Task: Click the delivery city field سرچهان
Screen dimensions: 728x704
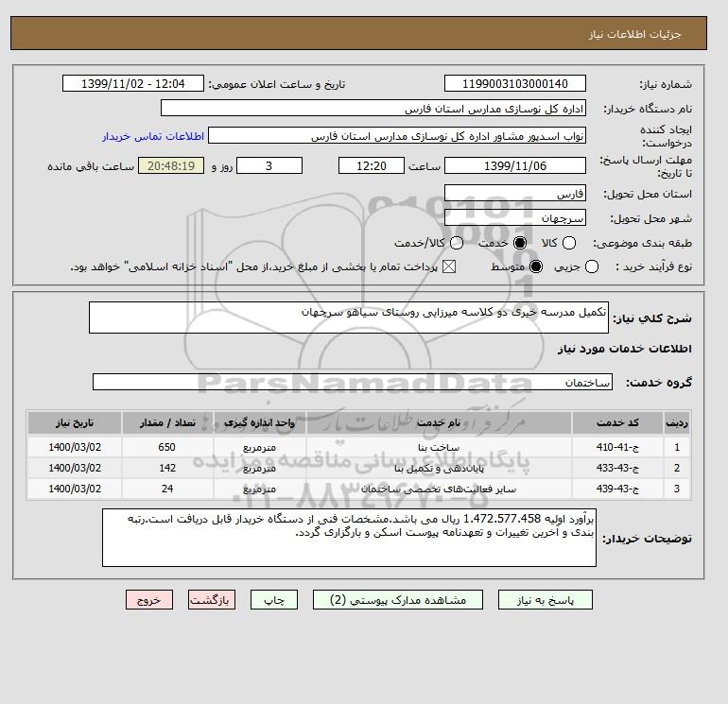Action: point(515,217)
